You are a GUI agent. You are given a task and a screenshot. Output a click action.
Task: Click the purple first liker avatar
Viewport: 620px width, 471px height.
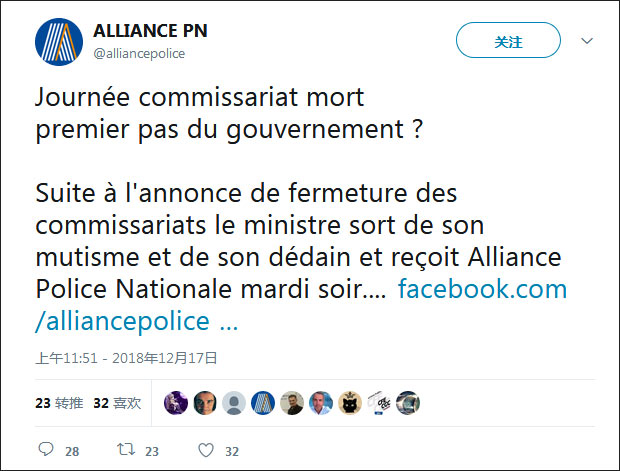[176, 403]
